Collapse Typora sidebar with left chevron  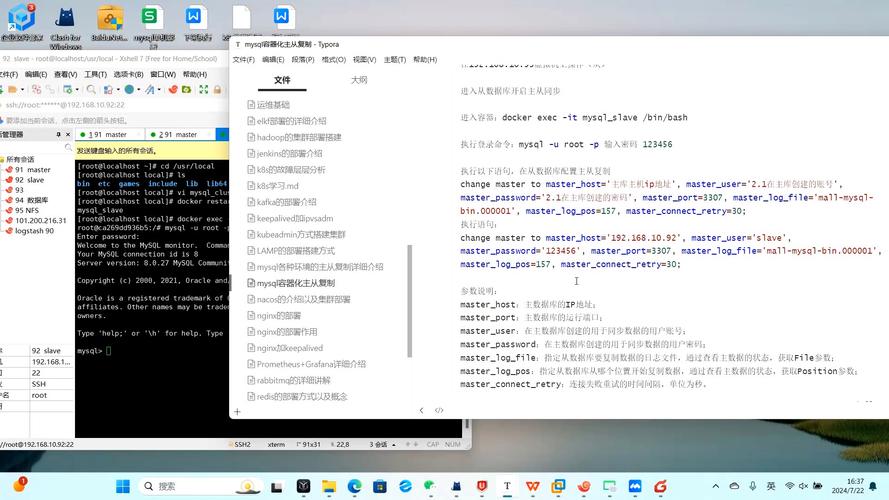click(421, 410)
